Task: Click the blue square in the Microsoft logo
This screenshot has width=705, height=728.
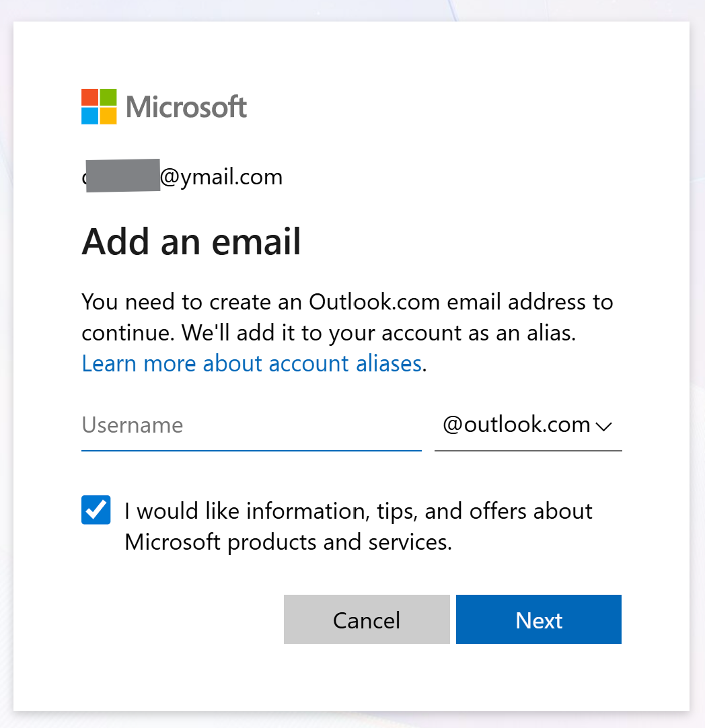Action: point(89,116)
